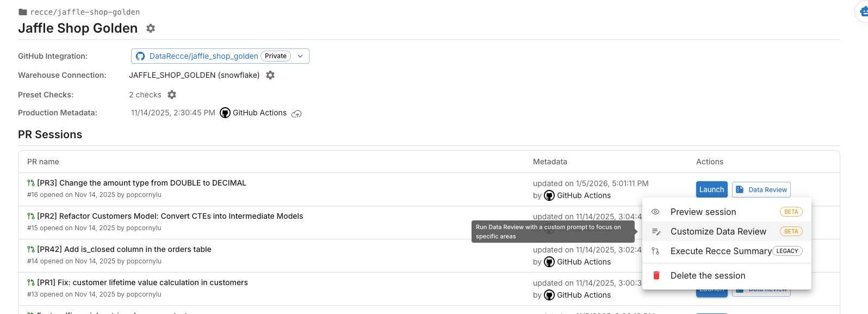
Task: Click the pull request icon for PR1
Action: click(x=31, y=283)
